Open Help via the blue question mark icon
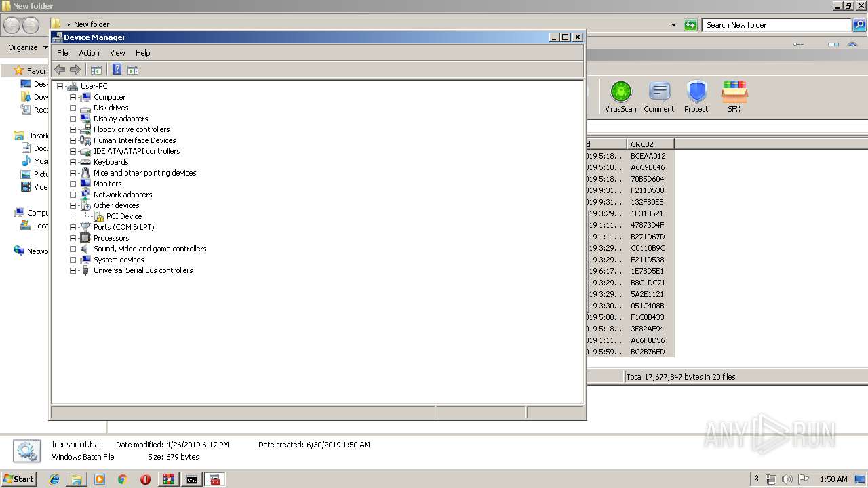This screenshot has height=488, width=868. click(x=117, y=70)
